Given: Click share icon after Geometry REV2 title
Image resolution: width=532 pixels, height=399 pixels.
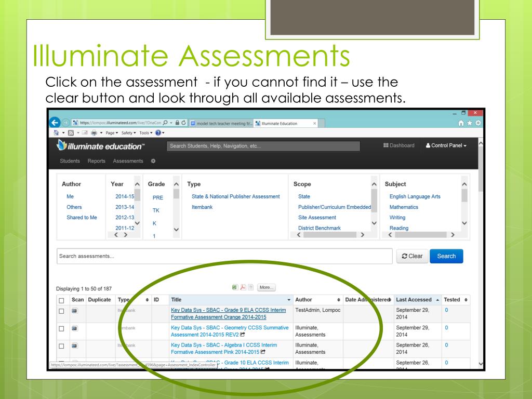Looking at the screenshot, I should pos(243,335).
